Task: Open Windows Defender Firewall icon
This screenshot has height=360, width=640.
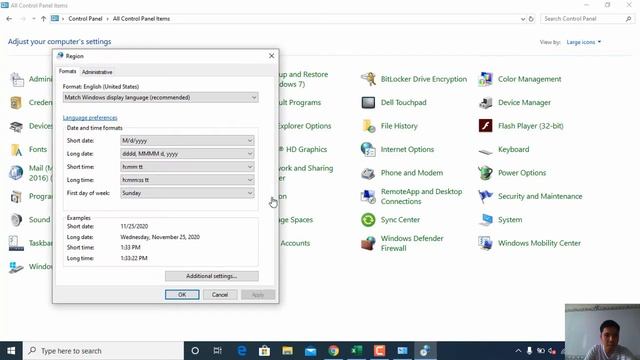Action: point(368,243)
